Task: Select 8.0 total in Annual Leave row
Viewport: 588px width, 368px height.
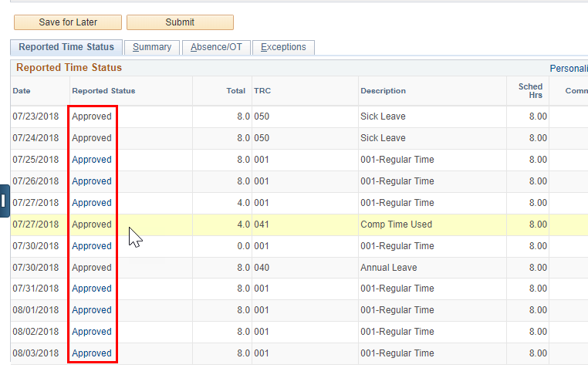Action: (x=243, y=268)
